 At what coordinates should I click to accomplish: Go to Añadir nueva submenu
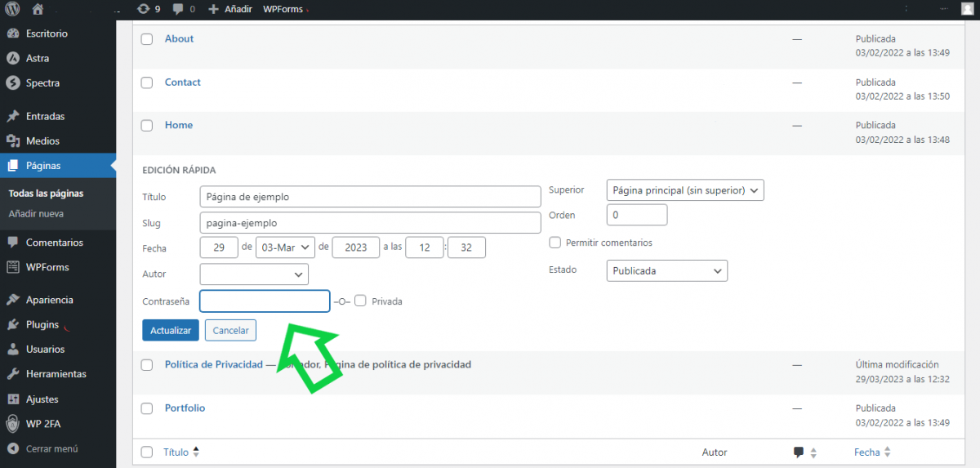[x=36, y=214]
